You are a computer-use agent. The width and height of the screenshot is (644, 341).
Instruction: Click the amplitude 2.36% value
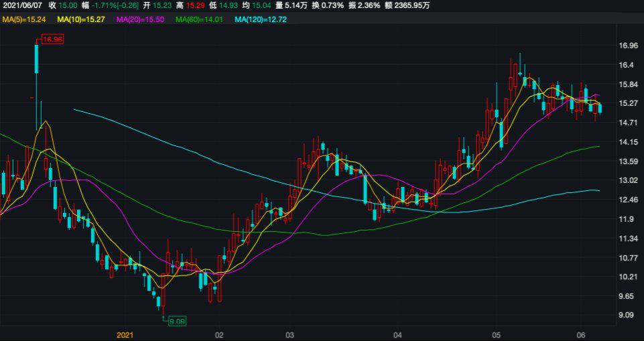367,5
